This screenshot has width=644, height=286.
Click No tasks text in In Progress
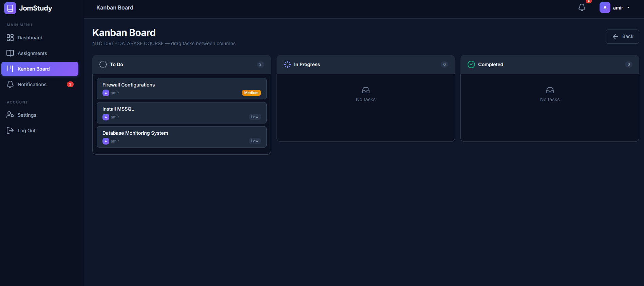(366, 99)
